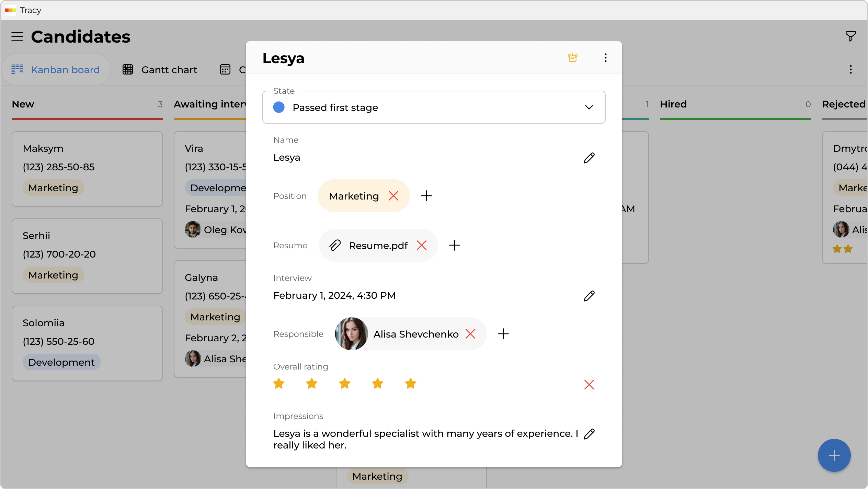Click the blue add candidate button
Screen dimensions: 868x489
834,455
